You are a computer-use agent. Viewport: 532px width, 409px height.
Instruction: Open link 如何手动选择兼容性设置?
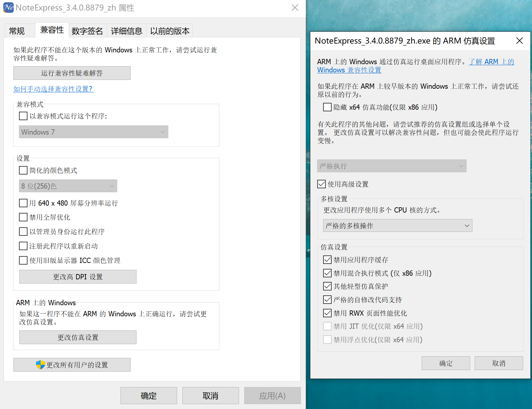[54, 89]
